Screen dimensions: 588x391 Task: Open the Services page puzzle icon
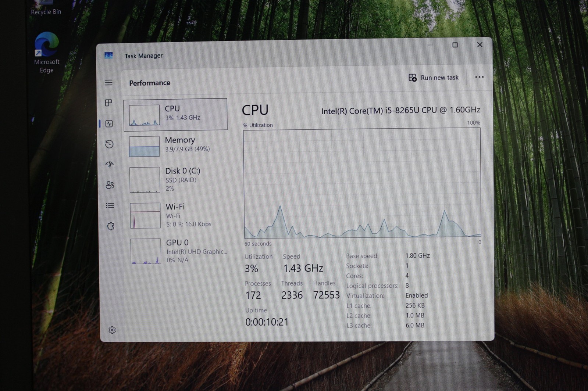[x=111, y=226]
